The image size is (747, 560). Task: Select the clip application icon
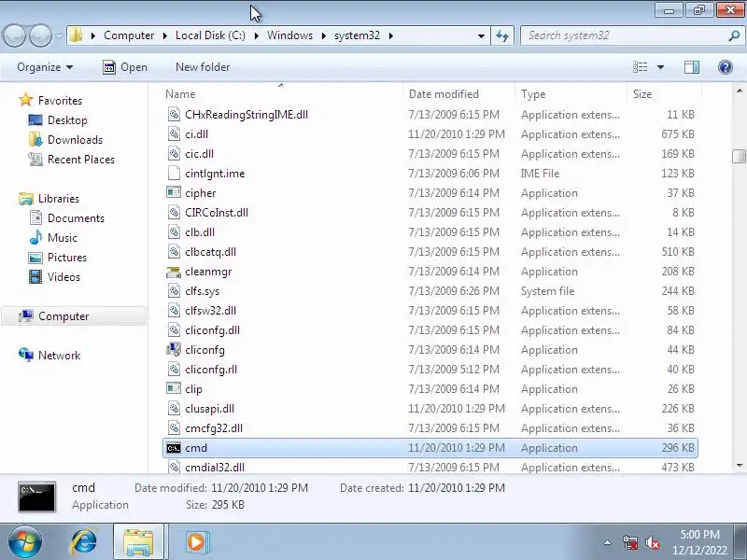coord(174,388)
